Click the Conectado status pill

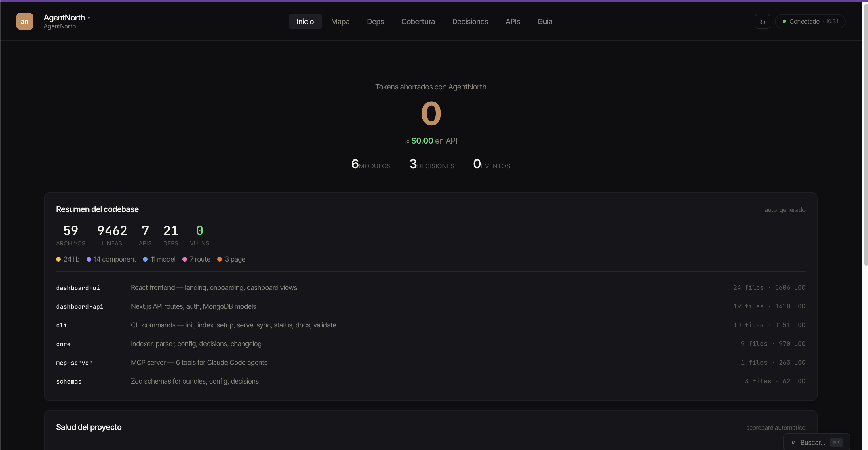click(x=810, y=21)
